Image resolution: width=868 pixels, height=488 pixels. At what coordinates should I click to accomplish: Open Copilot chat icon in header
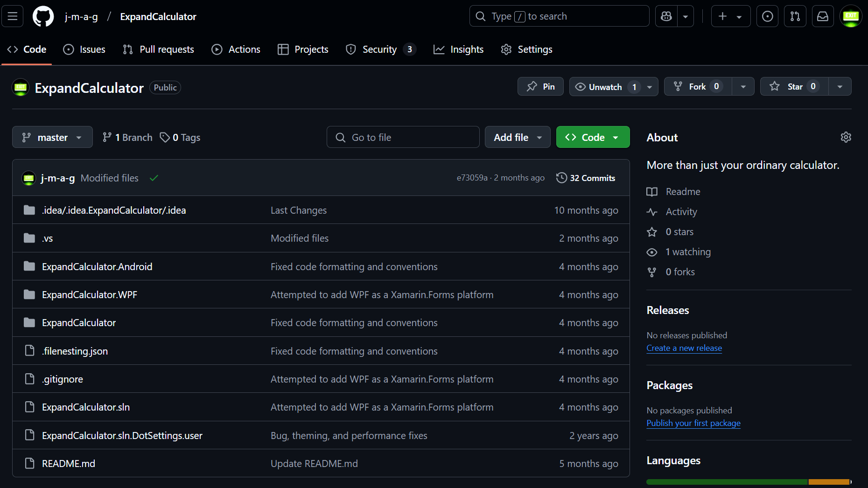click(x=666, y=16)
